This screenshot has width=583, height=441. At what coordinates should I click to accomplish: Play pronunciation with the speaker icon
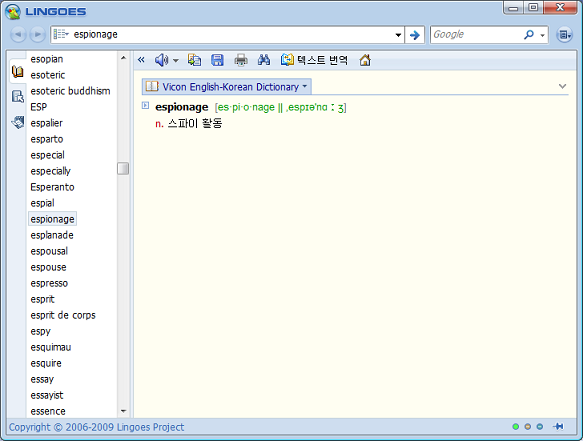tap(161, 60)
